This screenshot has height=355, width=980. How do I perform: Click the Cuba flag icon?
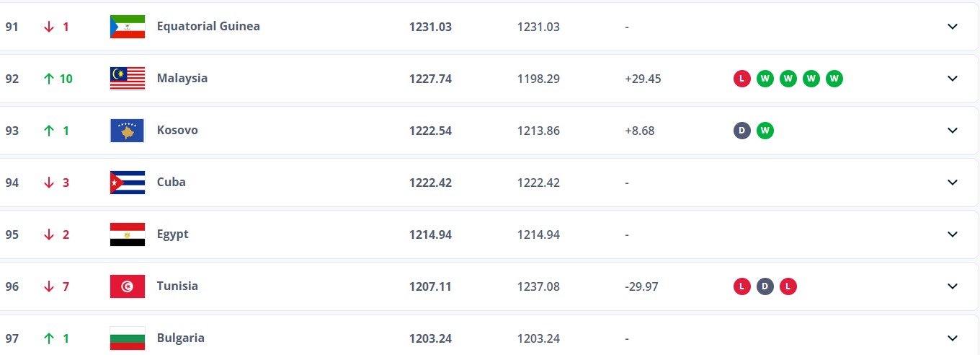click(128, 183)
